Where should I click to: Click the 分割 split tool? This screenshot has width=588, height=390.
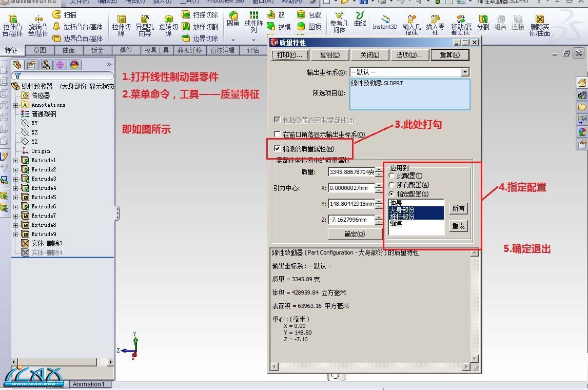(x=483, y=22)
